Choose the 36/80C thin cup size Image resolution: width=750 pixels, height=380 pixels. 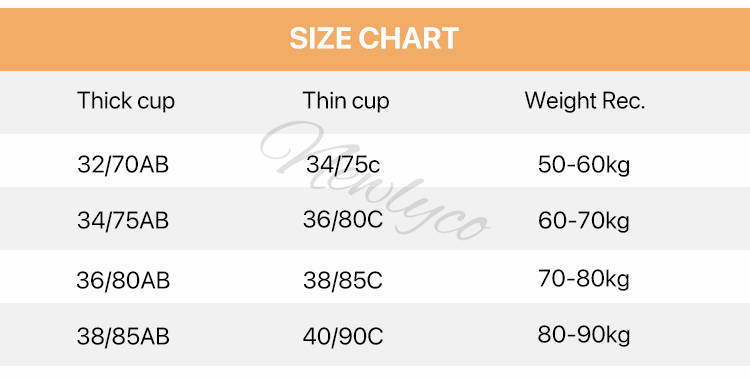click(x=343, y=220)
